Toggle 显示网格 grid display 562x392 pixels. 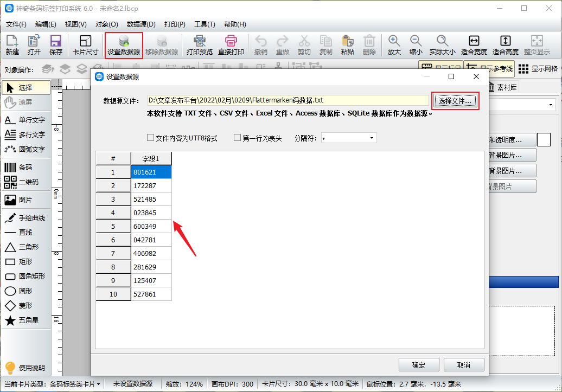click(538, 69)
